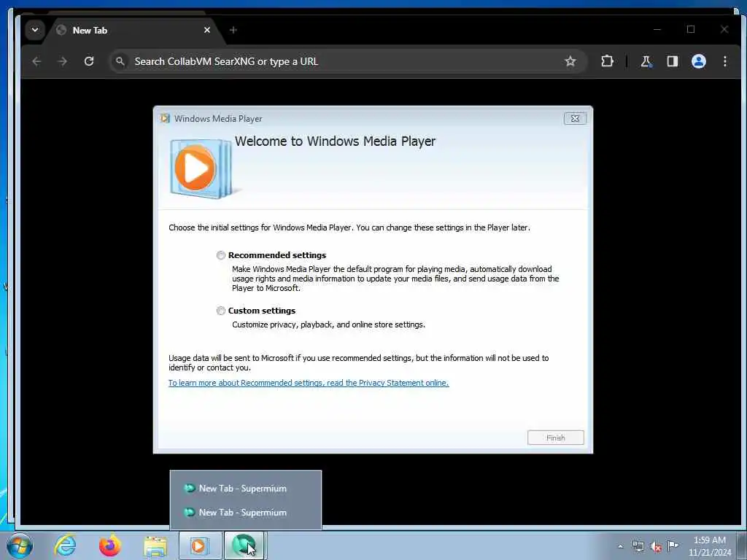Open the taskbar clock showing 1:59 AM
Image resolution: width=747 pixels, height=560 pixels.
(709, 546)
